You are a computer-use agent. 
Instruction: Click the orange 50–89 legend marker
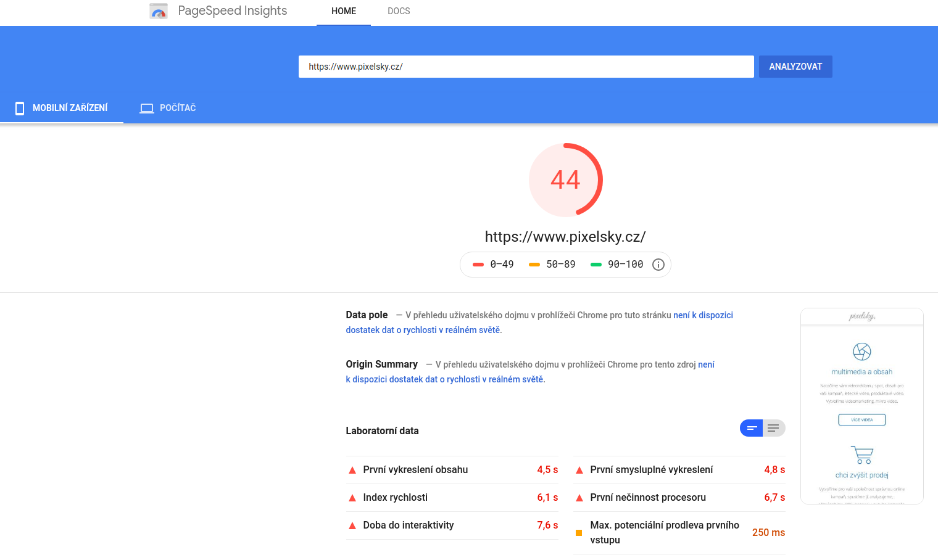click(x=534, y=265)
